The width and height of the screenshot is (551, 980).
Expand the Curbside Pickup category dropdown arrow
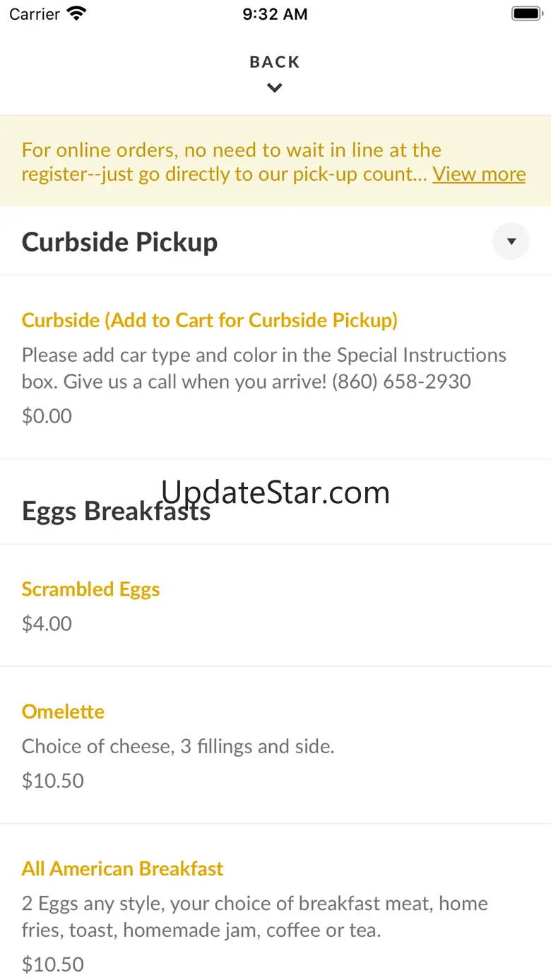pyautogui.click(x=511, y=242)
